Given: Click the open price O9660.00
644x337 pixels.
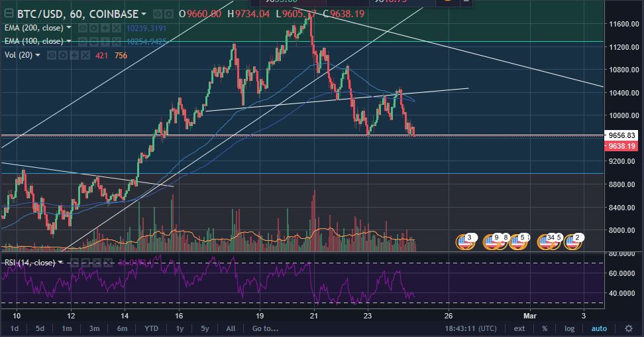Looking at the screenshot, I should pyautogui.click(x=200, y=14).
